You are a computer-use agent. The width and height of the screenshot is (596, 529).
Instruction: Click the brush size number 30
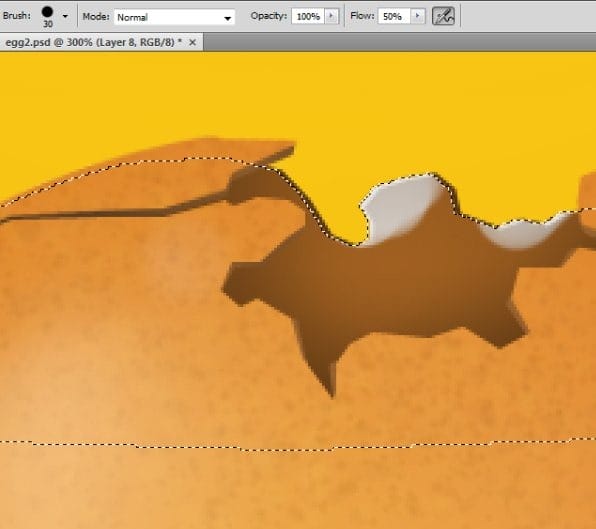coord(48,24)
